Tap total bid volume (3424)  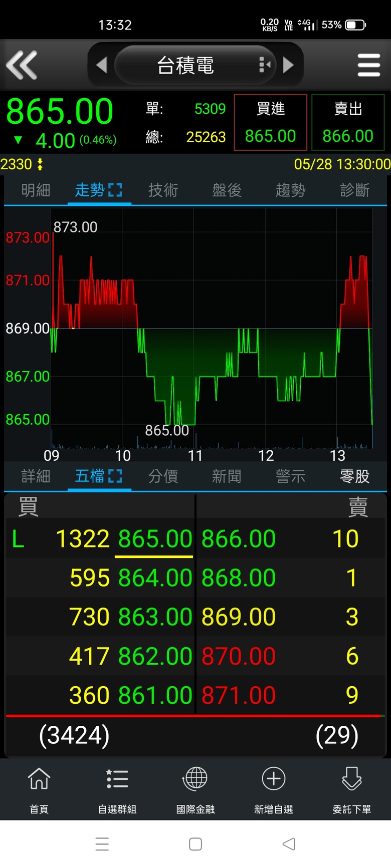point(74,735)
